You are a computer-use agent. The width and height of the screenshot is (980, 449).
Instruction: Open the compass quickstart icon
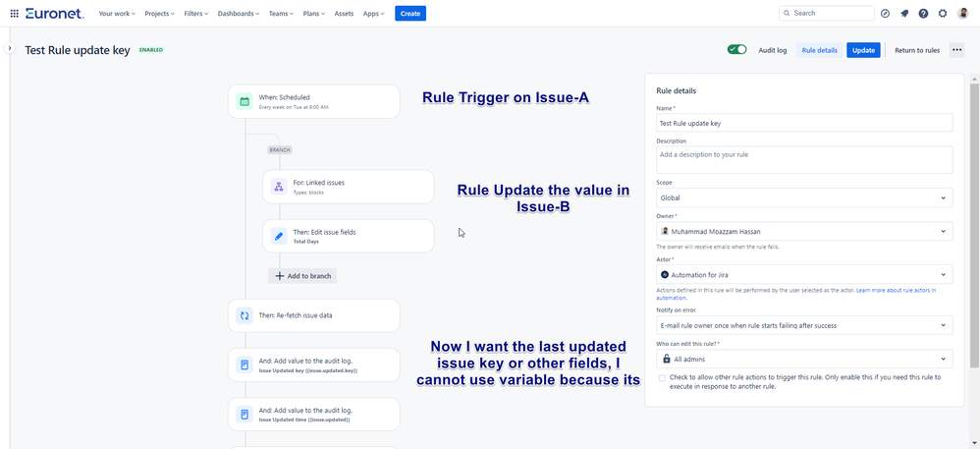(885, 13)
